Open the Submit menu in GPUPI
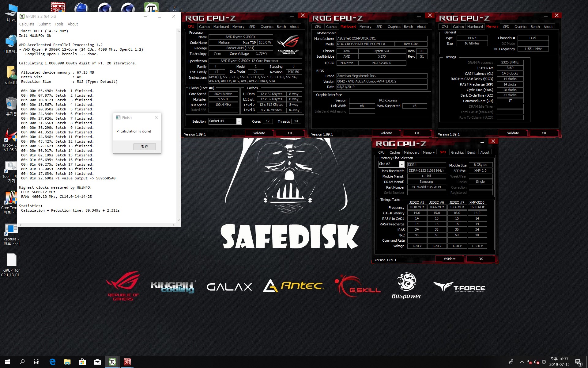This screenshot has width=588, height=368. pos(44,24)
